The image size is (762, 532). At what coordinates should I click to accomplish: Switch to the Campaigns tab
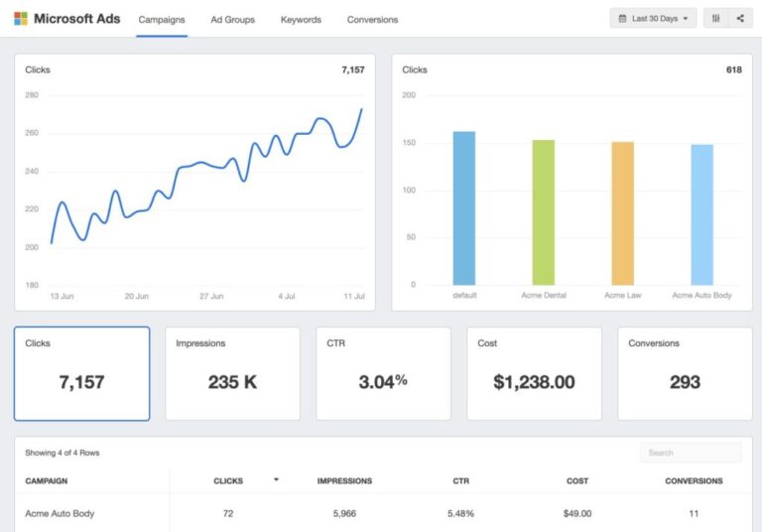tap(162, 20)
